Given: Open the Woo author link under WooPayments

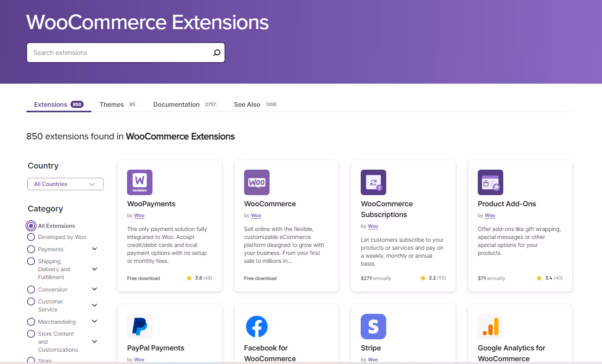Looking at the screenshot, I should coord(139,215).
